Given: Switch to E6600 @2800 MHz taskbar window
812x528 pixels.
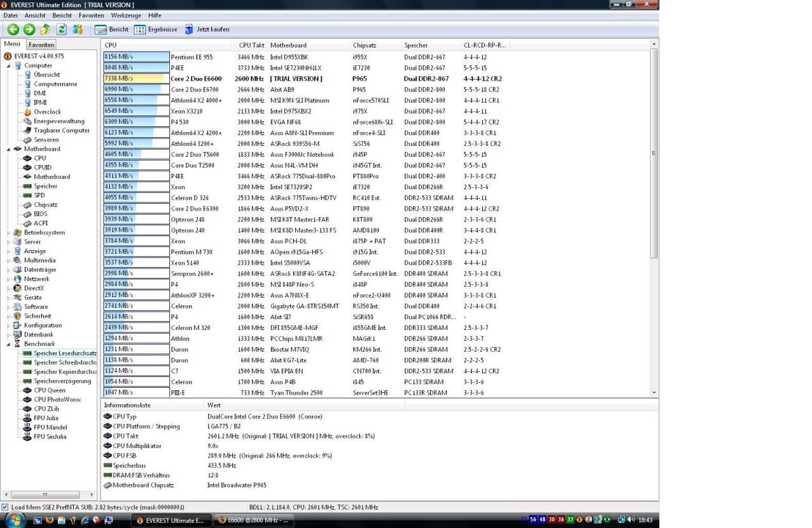Looking at the screenshot, I should pos(252,521).
